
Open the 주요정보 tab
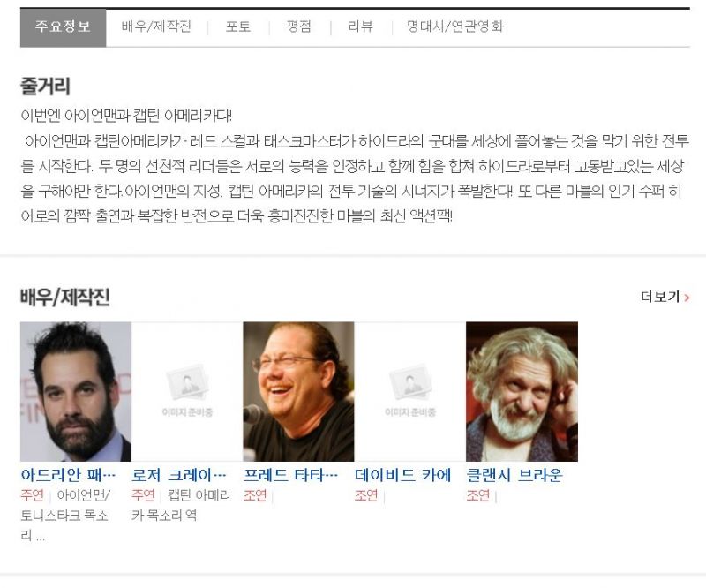[x=63, y=27]
